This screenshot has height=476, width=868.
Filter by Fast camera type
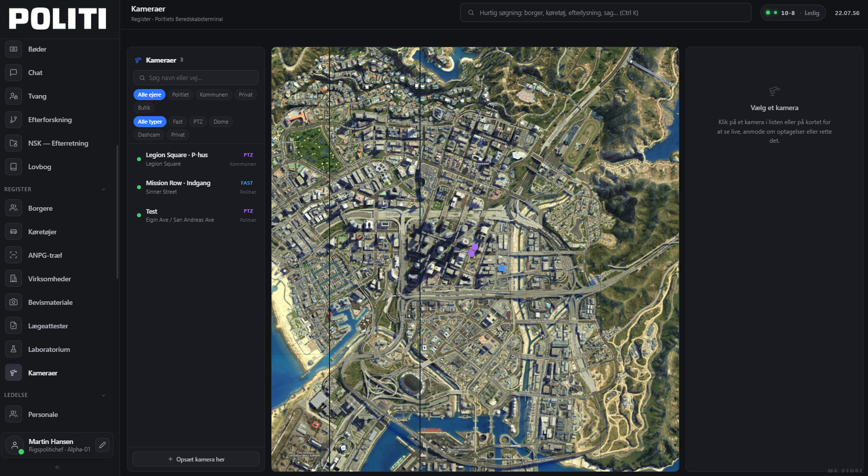pos(177,122)
